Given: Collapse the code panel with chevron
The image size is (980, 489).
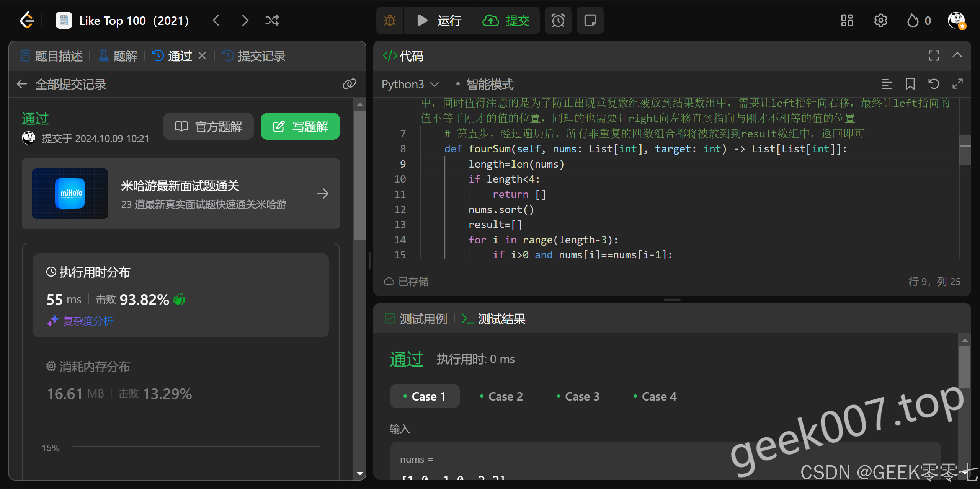Looking at the screenshot, I should pyautogui.click(x=957, y=55).
